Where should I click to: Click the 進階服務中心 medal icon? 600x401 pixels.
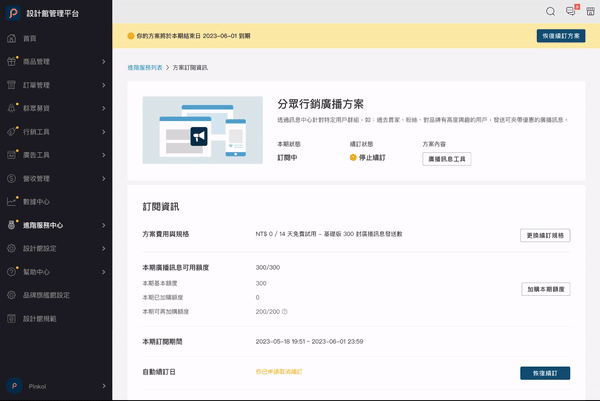[11, 225]
